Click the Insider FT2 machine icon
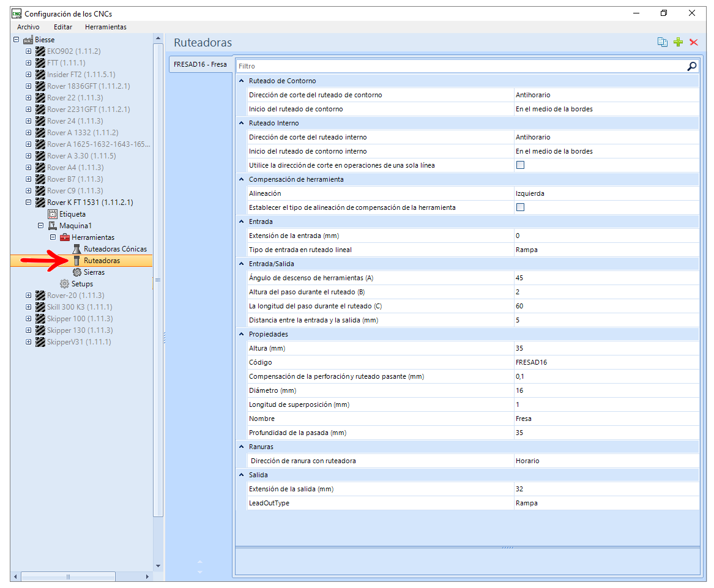The width and height of the screenshot is (714, 588). click(40, 75)
